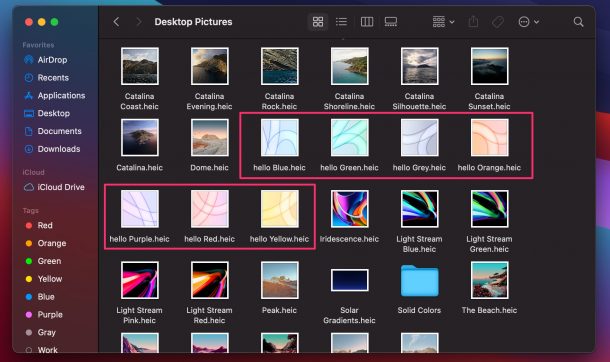Viewport: 610px width, 362px height.
Task: Select the Catalina Sunset.heic thumbnail
Action: 489,66
